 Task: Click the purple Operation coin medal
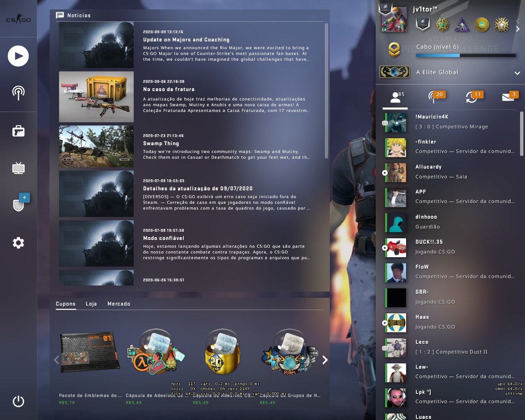point(462,25)
